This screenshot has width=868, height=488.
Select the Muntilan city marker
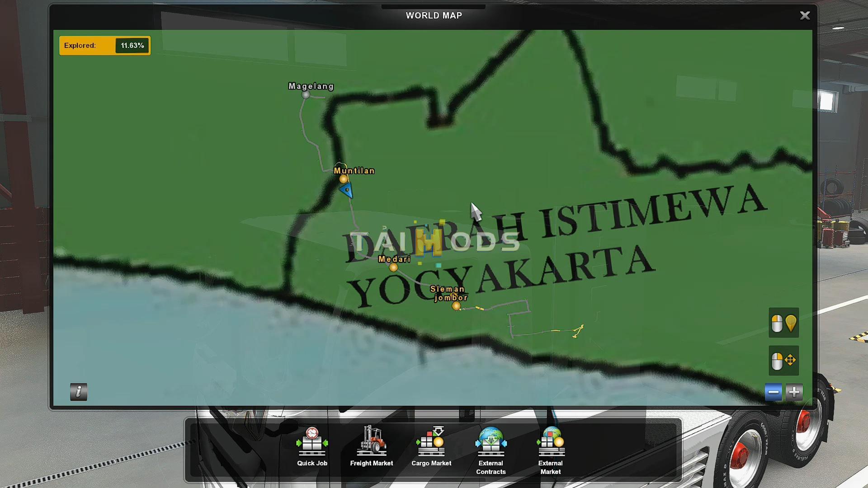pyautogui.click(x=344, y=179)
